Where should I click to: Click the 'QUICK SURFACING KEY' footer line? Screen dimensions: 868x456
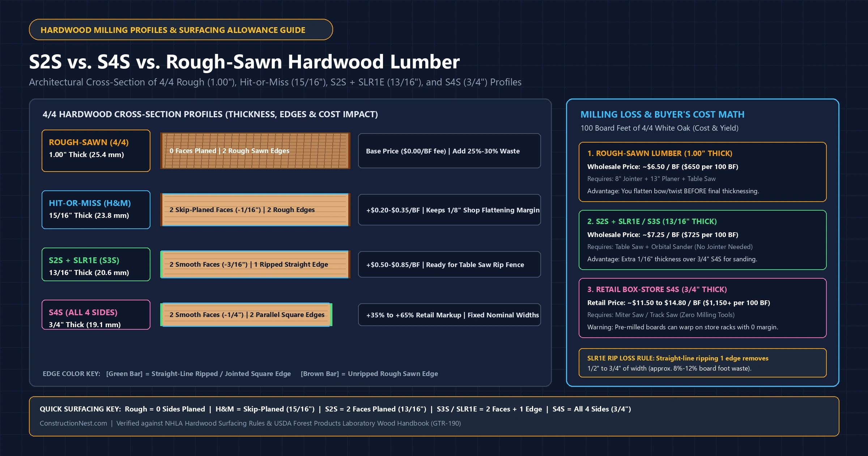pyautogui.click(x=335, y=409)
